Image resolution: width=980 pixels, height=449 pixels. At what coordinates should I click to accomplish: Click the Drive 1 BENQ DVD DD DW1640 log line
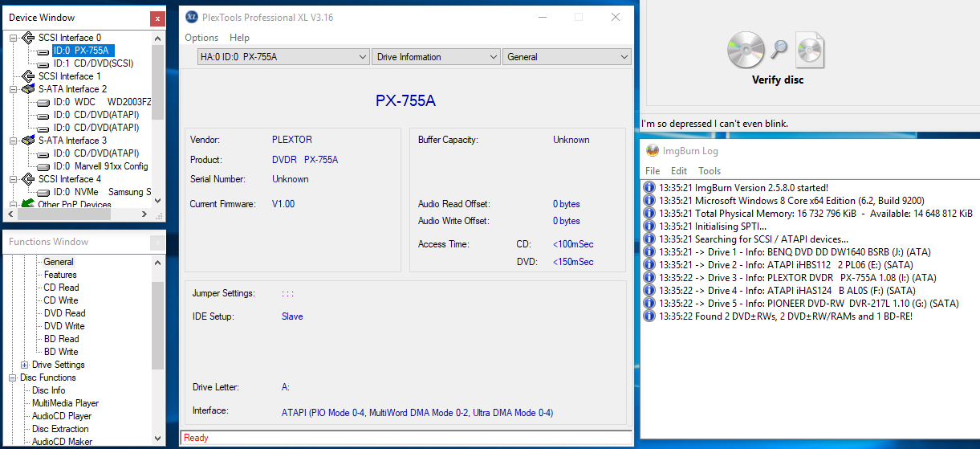pyautogui.click(x=795, y=252)
